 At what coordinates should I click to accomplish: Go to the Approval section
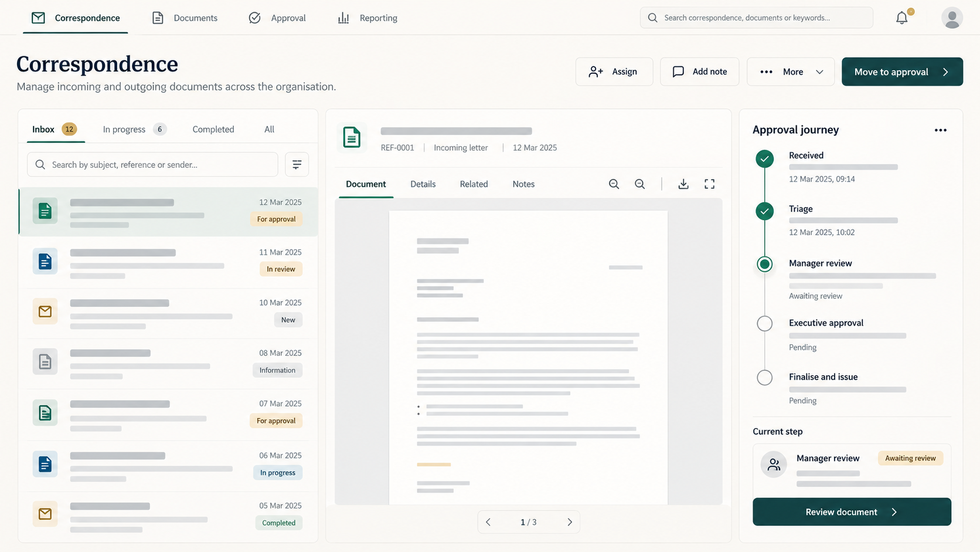coord(277,18)
